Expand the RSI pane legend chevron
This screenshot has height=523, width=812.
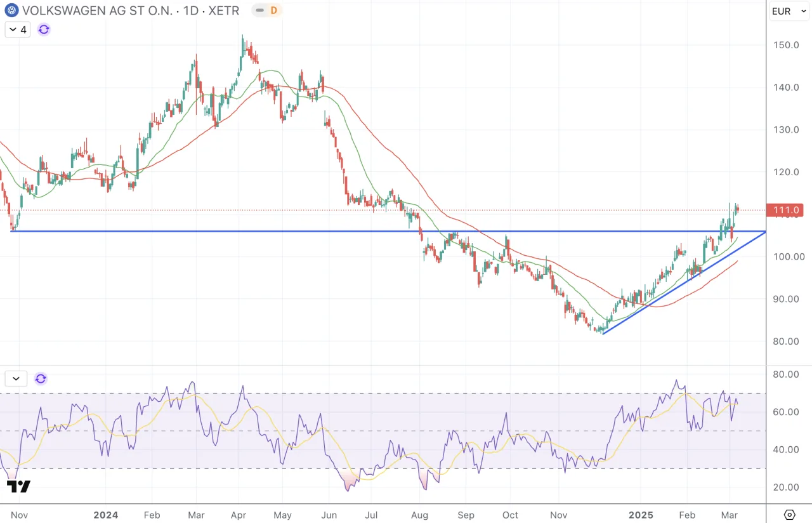pos(16,379)
